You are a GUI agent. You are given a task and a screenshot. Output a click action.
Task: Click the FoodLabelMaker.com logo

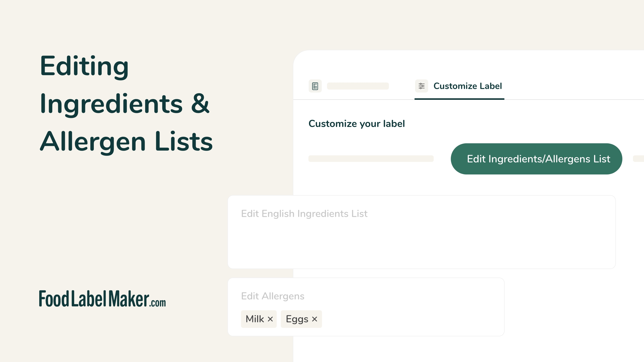coord(102,299)
